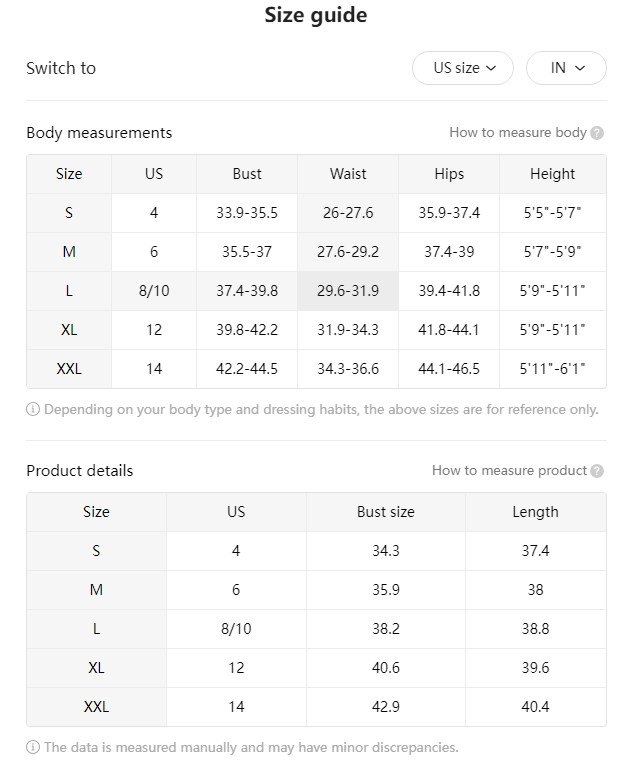
Task: Click the Waist column header
Action: coord(348,174)
